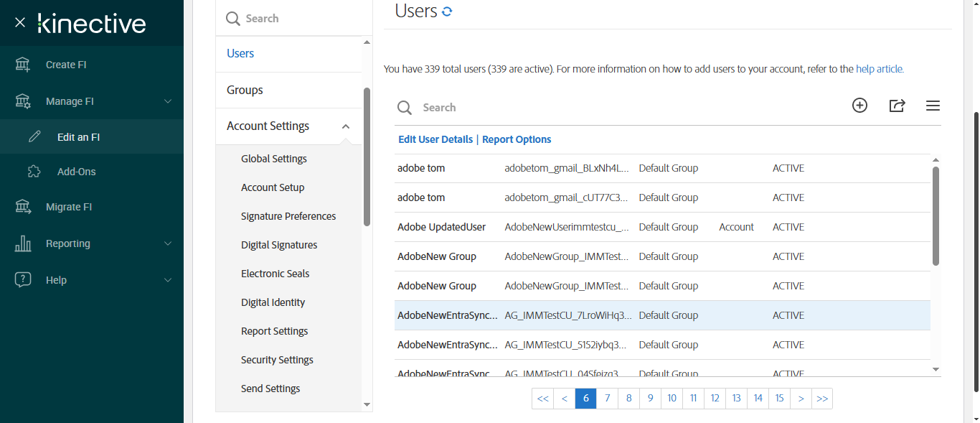The image size is (980, 423).
Task: Open the Edit an FI menu item
Action: coord(78,137)
